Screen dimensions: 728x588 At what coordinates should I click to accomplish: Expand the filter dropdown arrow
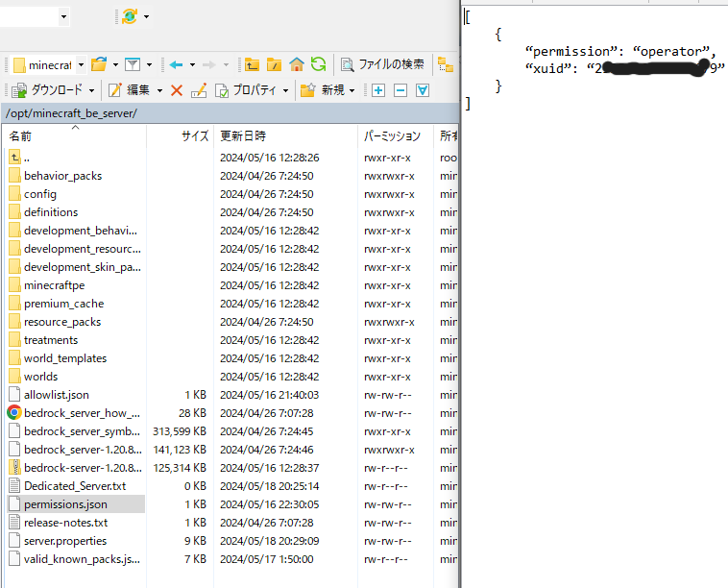(x=149, y=65)
